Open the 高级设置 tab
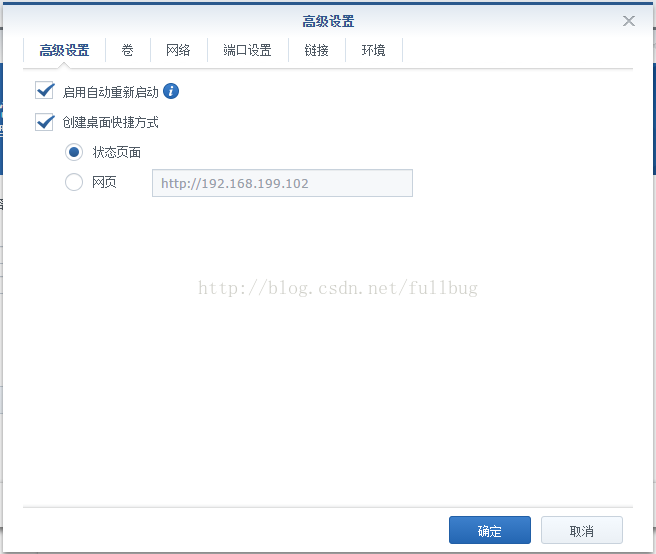Viewport: 656px width, 554px height. point(64,50)
